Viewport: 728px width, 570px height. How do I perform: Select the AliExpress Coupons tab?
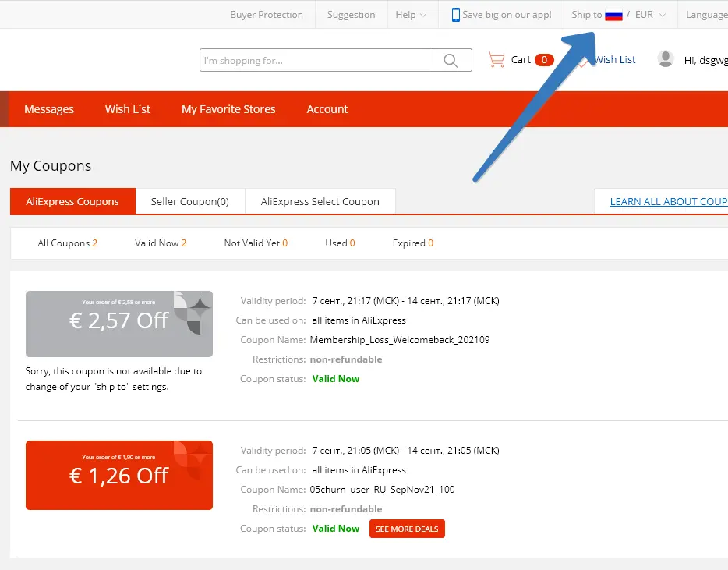(x=72, y=201)
